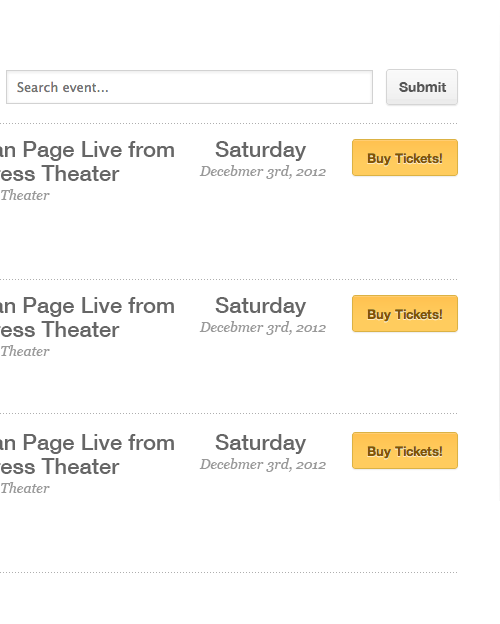Screen dimensions: 500x624
Task: Click 'Page Live from' in third event title
Action: tap(99, 443)
